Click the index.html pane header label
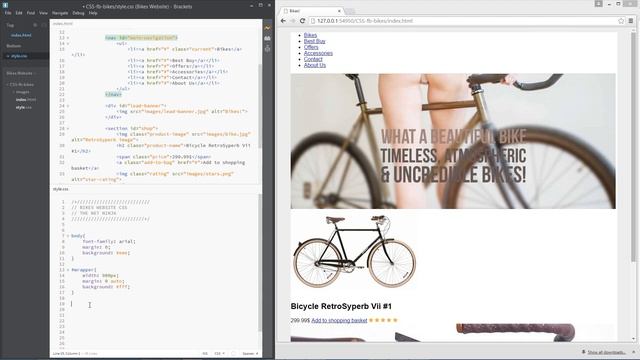 (63, 24)
